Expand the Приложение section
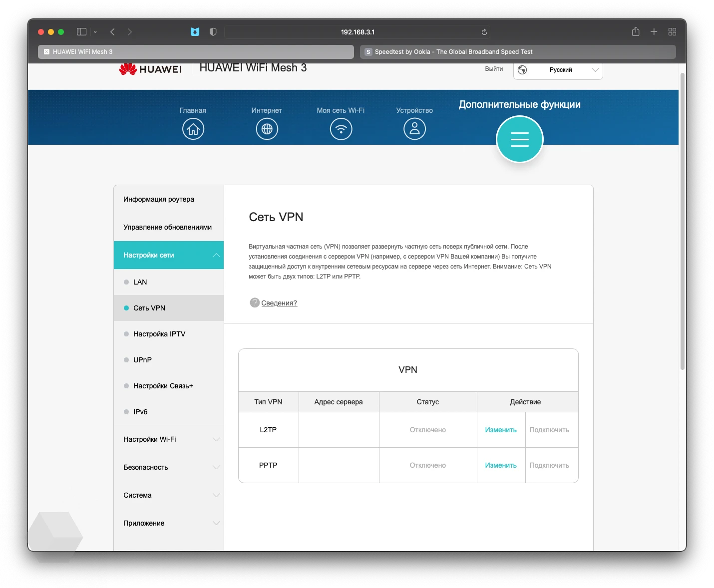The image size is (714, 588). click(x=169, y=523)
